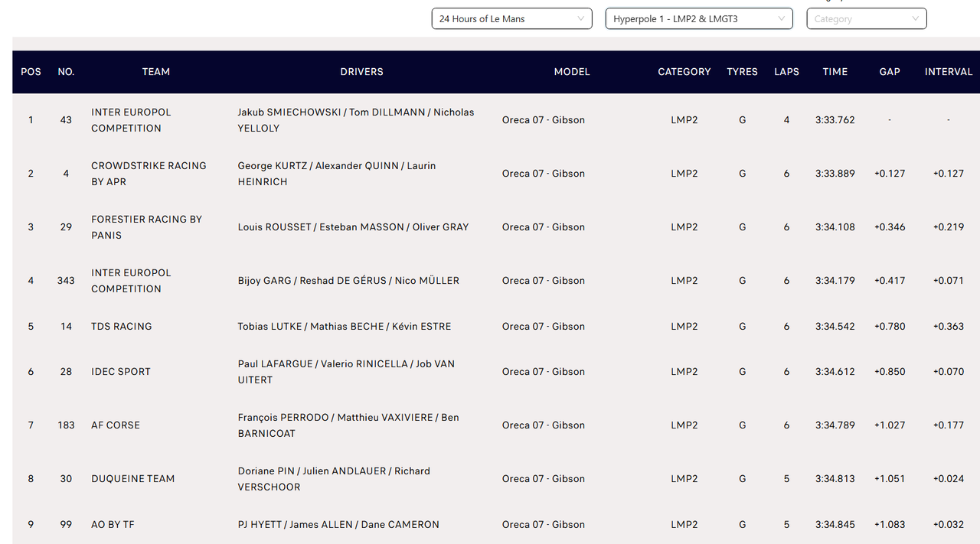Click the TYRES column header
The width and height of the screenshot is (980, 544).
742,72
